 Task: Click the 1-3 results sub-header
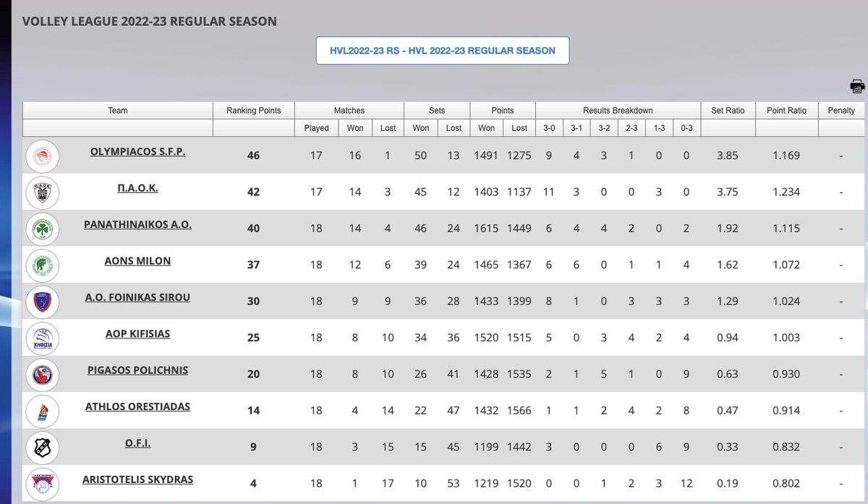pos(659,128)
